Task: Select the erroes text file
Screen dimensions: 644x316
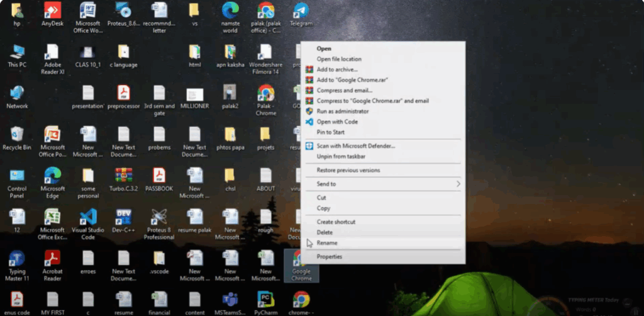Action: point(88,262)
